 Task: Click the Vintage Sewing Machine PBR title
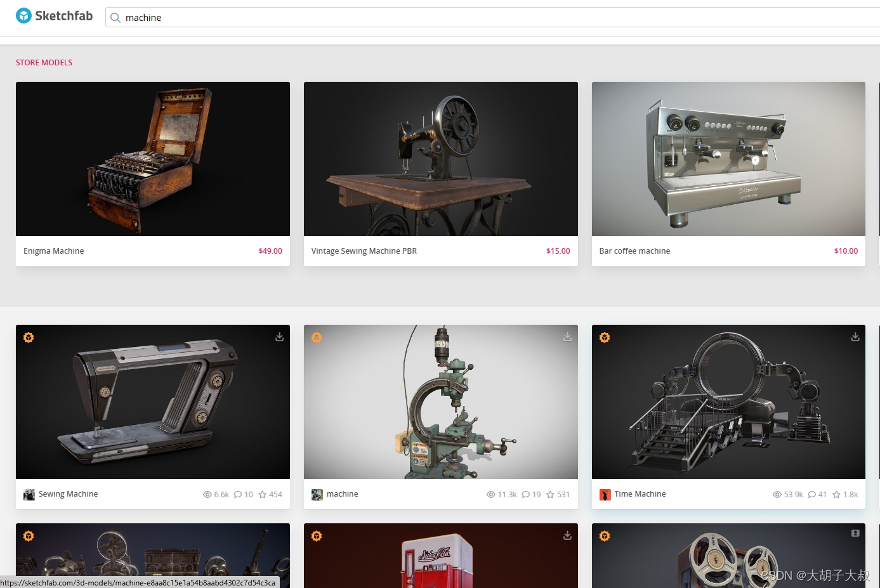364,251
